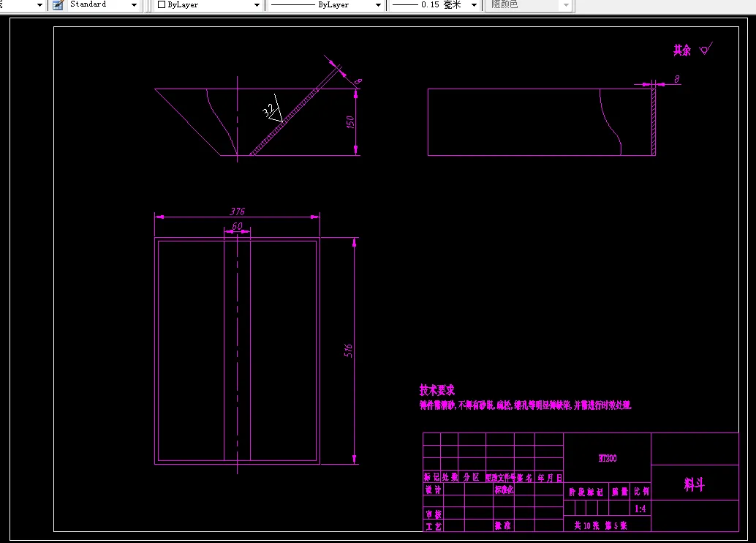
Task: Select the 年月日 header in title block
Action: (550, 479)
